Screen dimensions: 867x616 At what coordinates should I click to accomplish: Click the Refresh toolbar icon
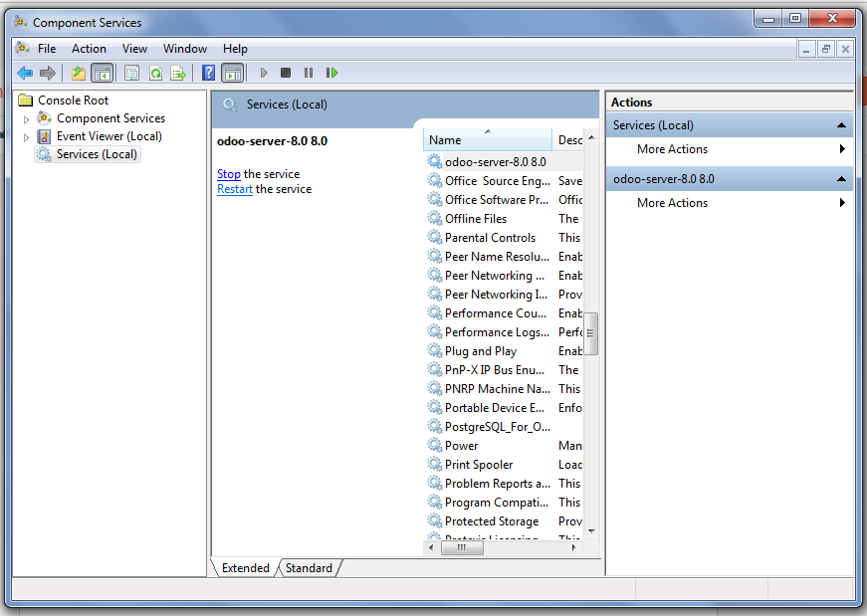tap(155, 73)
